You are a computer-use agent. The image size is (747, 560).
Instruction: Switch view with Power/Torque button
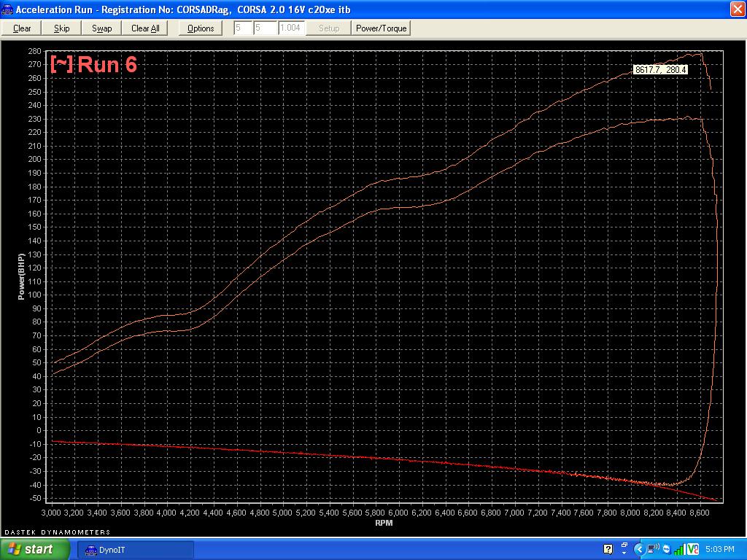coord(381,28)
